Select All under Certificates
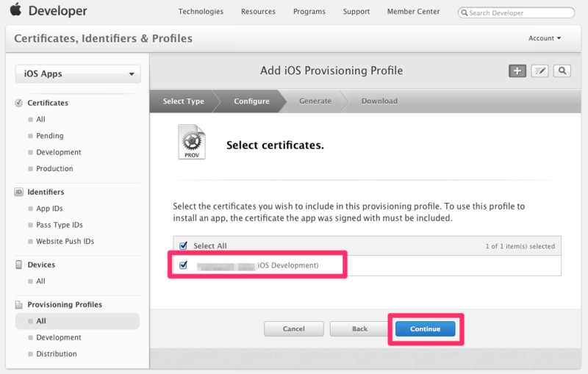Viewport: 588px width, 374px height. pos(40,119)
